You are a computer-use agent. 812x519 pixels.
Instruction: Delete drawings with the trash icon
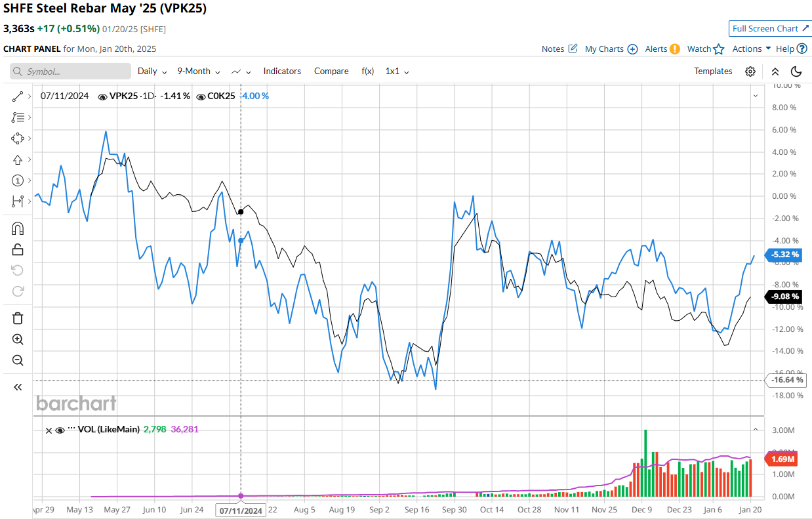point(18,318)
